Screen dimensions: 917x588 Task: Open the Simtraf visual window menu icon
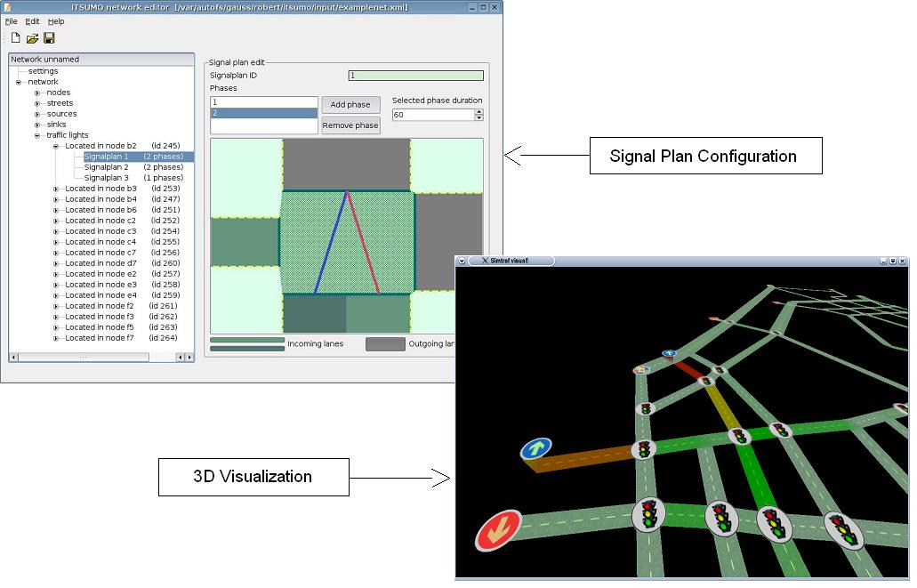pyautogui.click(x=463, y=261)
